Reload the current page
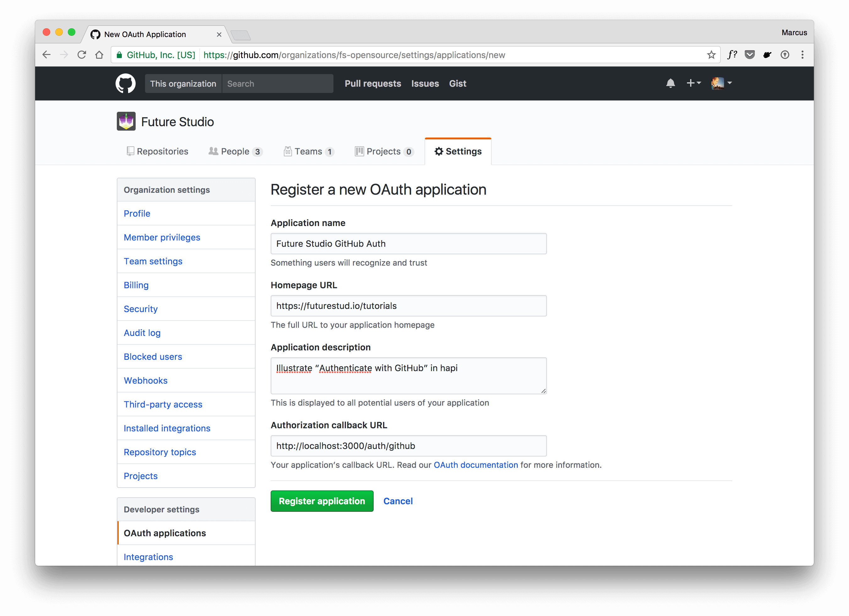The height and width of the screenshot is (616, 849). tap(82, 55)
